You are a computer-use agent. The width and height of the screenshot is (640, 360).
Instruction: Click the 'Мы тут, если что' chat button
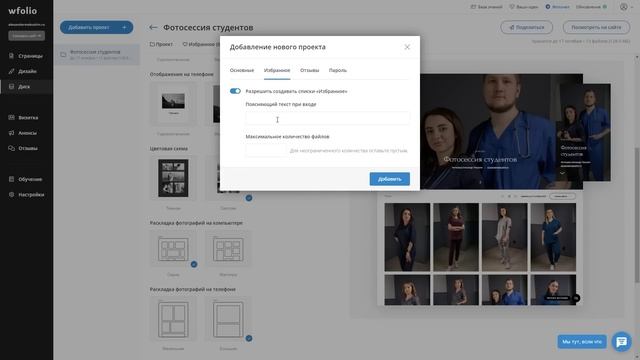pyautogui.click(x=582, y=342)
